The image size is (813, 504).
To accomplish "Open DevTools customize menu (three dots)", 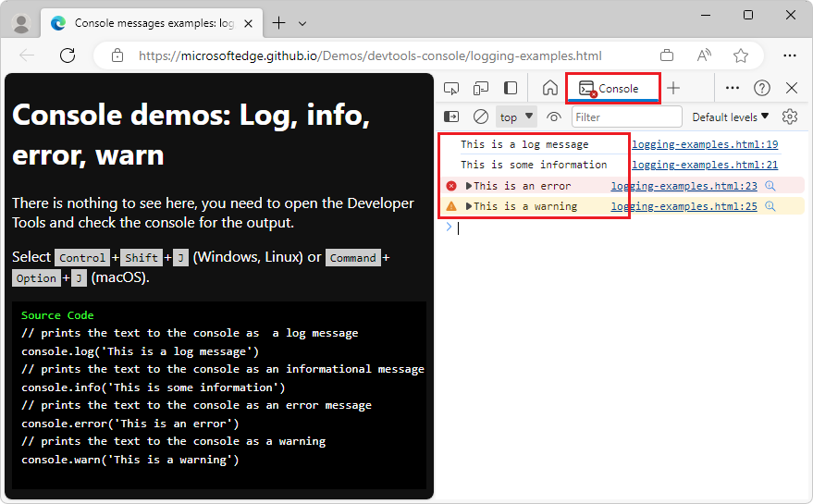I will tap(733, 88).
